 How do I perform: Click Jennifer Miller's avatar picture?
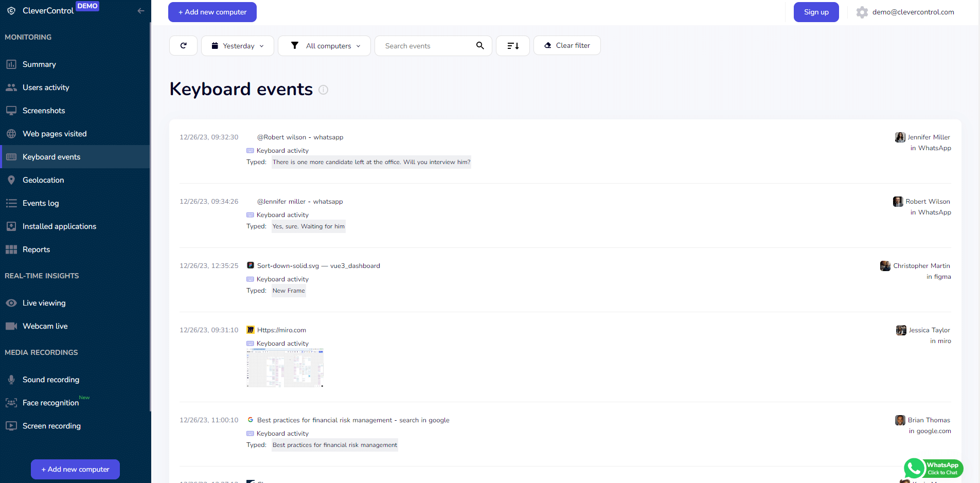[x=900, y=137]
